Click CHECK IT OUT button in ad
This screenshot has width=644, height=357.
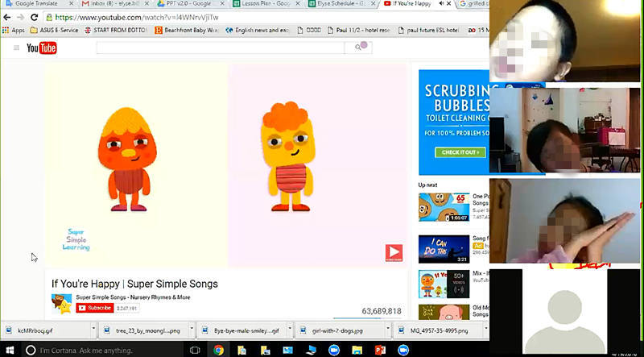coord(460,152)
